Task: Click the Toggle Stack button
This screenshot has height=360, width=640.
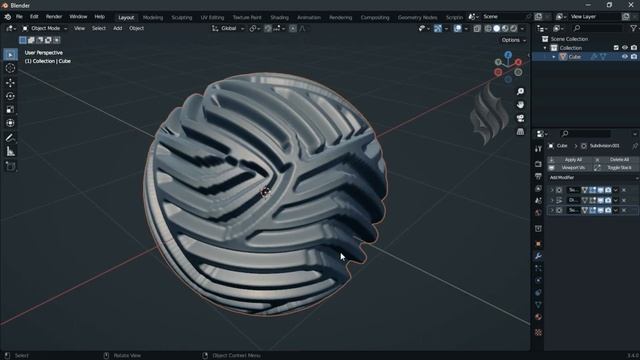Action: pyautogui.click(x=616, y=168)
